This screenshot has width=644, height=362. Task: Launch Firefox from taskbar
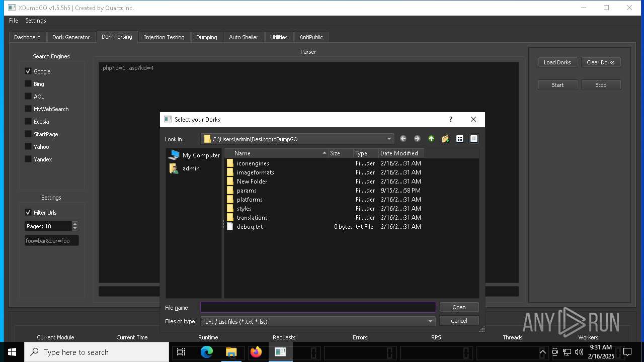(x=256, y=352)
